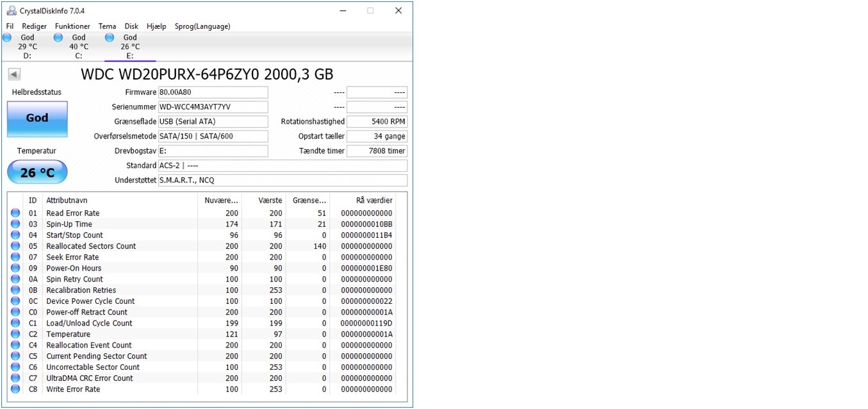This screenshot has height=409, width=868.
Task: Click the Opstart tæller field 34 gange
Action: pyautogui.click(x=377, y=137)
